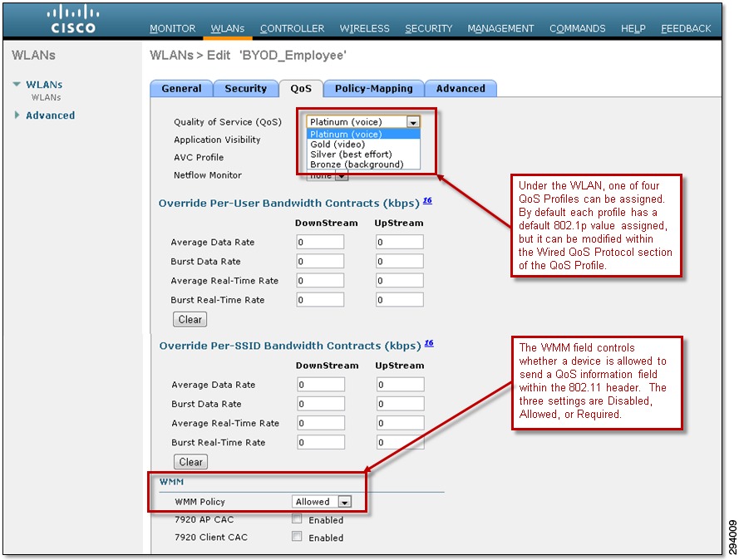The image size is (739, 560).
Task: Open the WLANs top menu
Action: pyautogui.click(x=228, y=29)
